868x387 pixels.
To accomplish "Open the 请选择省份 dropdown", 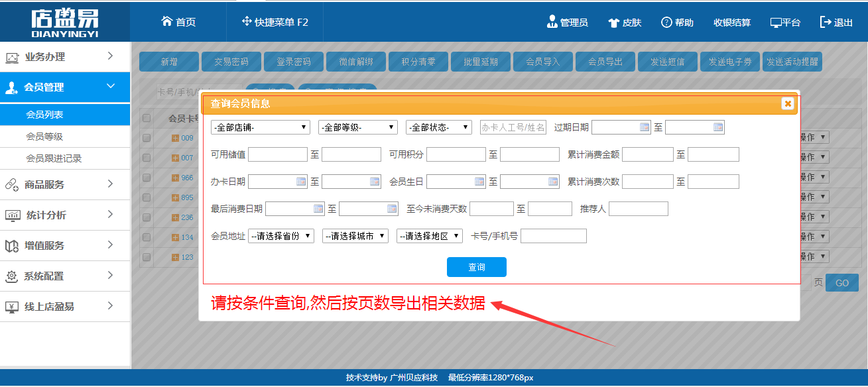I will tap(281, 236).
